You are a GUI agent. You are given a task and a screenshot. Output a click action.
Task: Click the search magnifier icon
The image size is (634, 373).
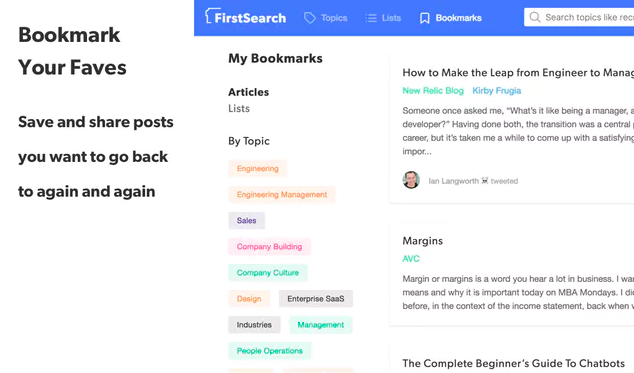click(x=535, y=17)
